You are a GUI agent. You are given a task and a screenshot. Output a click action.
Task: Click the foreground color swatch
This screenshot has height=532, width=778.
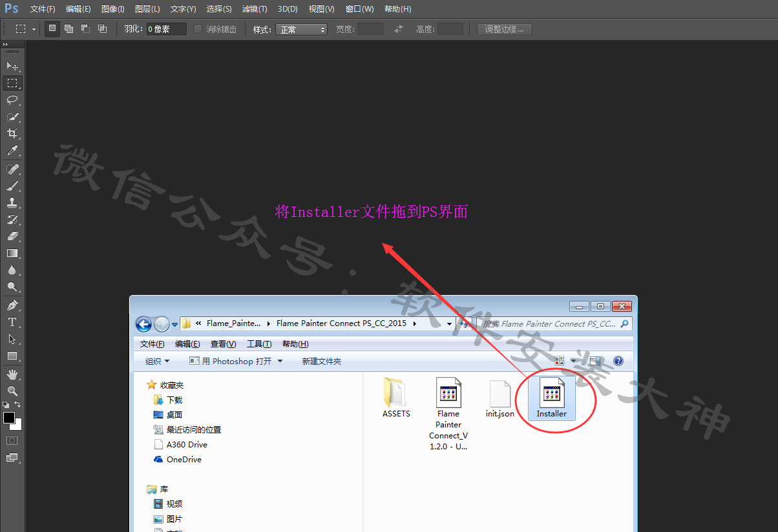9,418
